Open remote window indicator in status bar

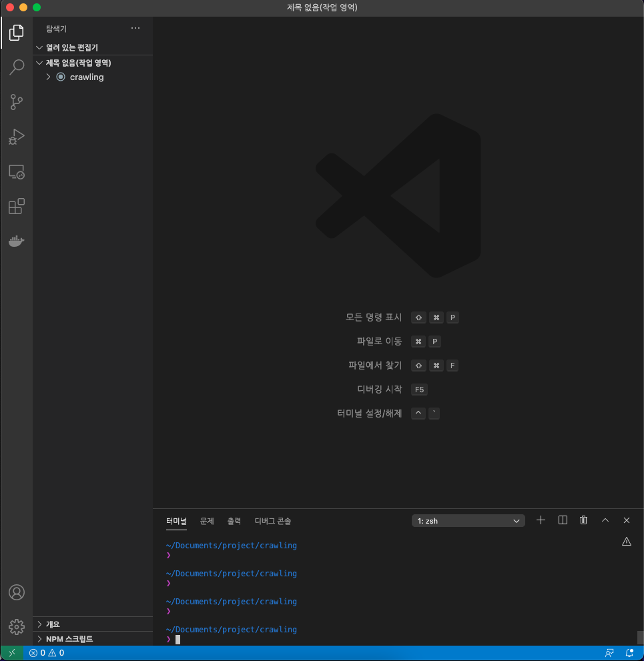pos(12,653)
